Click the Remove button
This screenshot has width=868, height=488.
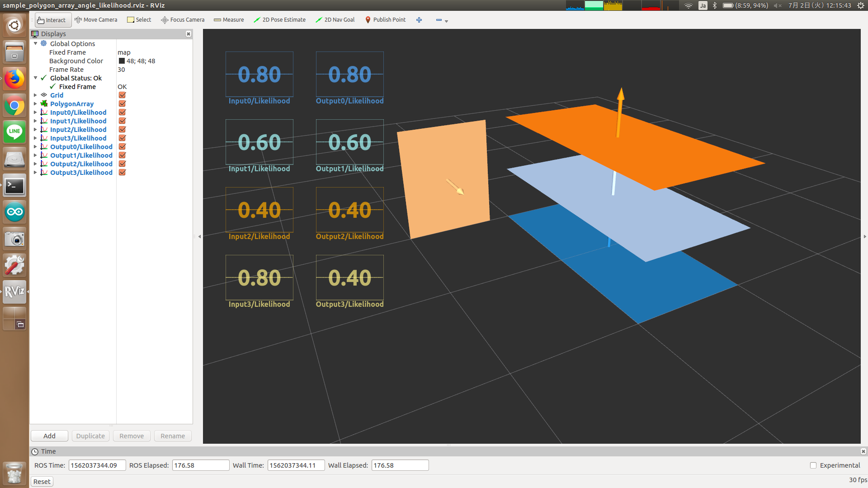click(x=132, y=436)
